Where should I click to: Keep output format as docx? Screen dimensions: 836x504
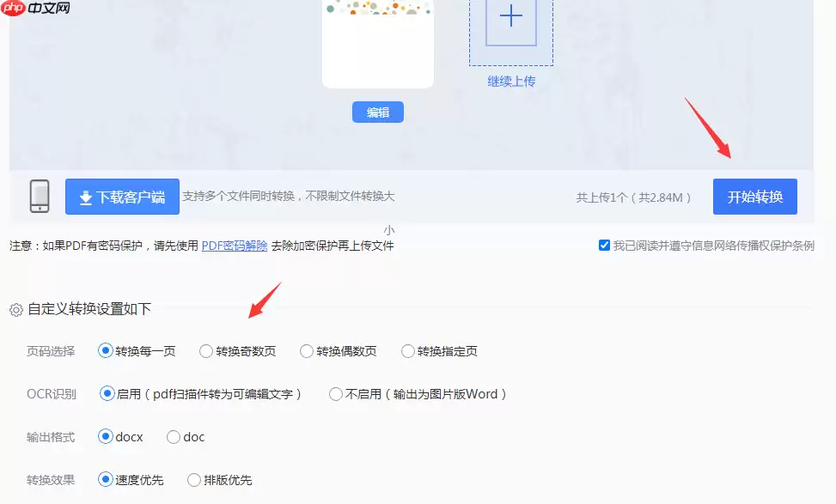[104, 437]
